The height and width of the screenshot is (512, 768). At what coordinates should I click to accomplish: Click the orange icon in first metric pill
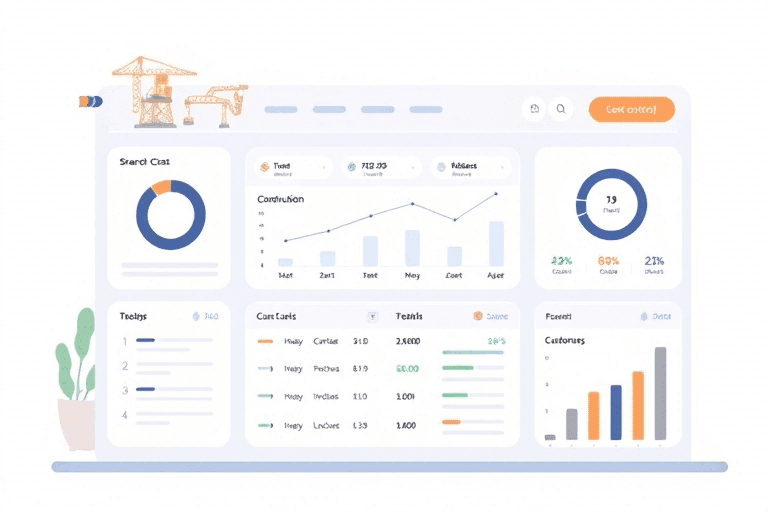coord(264,167)
